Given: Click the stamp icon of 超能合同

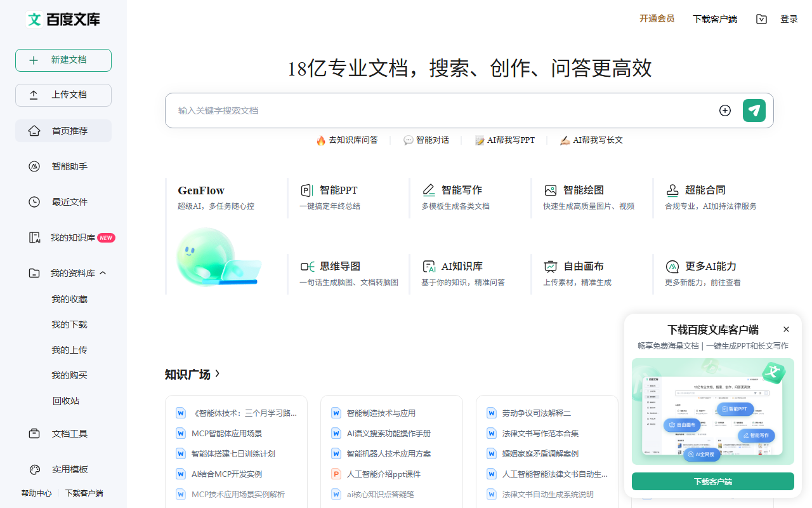Looking at the screenshot, I should [672, 190].
